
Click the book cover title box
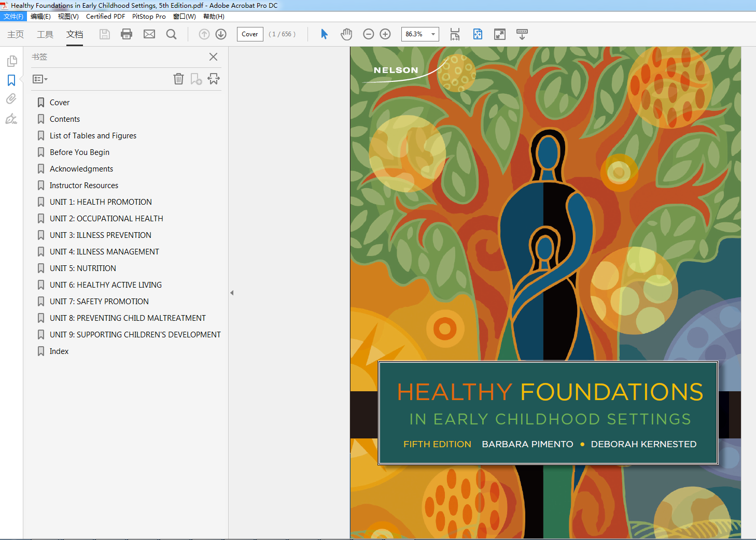point(548,413)
